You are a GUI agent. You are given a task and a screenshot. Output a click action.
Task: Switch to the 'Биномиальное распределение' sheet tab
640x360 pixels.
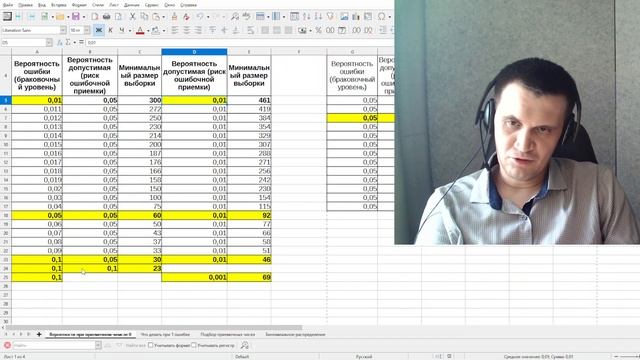pyautogui.click(x=295, y=334)
